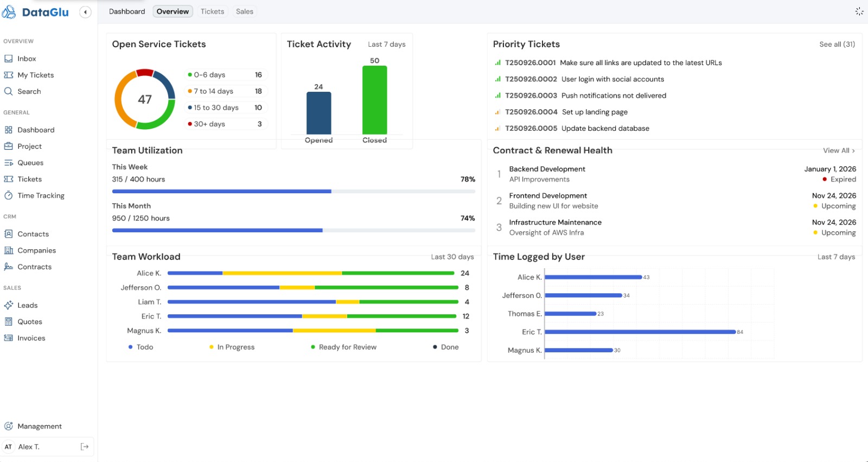The image size is (868, 462).
Task: Open ticket T250926.0004 Set up landing page
Action: click(560, 112)
